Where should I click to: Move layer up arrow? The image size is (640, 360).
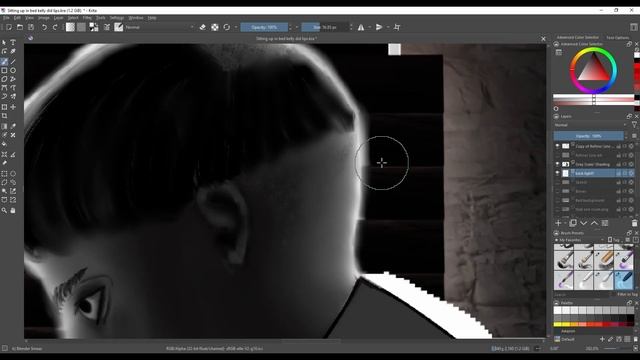pos(594,223)
